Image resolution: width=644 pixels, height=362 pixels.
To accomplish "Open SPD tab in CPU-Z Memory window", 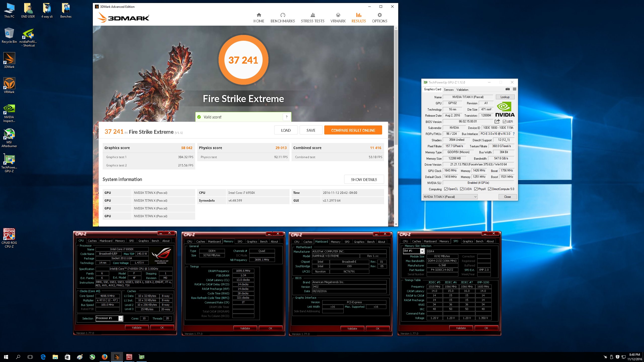I will [240, 242].
